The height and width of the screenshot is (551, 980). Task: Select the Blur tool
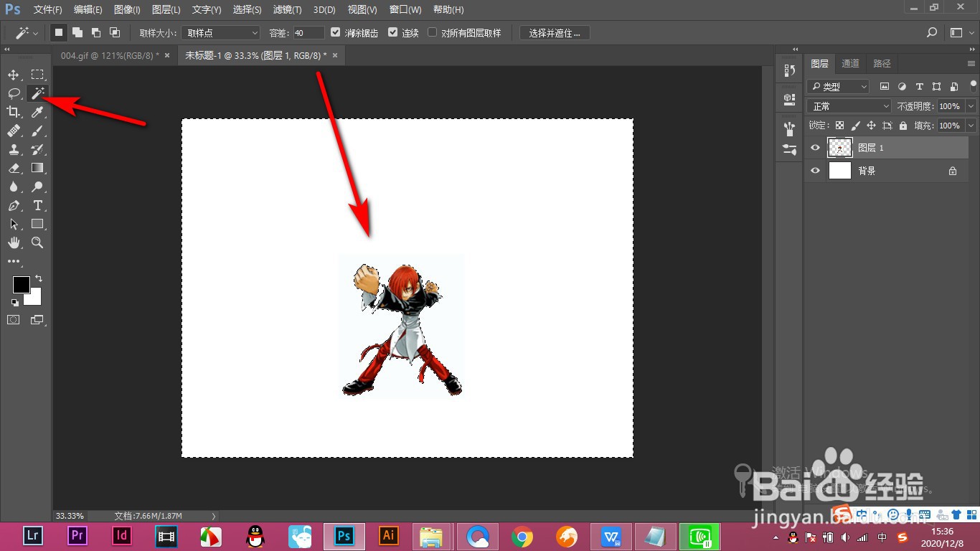[14, 187]
